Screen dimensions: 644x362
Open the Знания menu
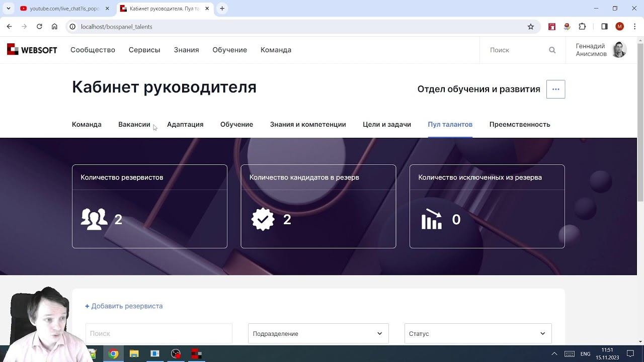point(186,50)
